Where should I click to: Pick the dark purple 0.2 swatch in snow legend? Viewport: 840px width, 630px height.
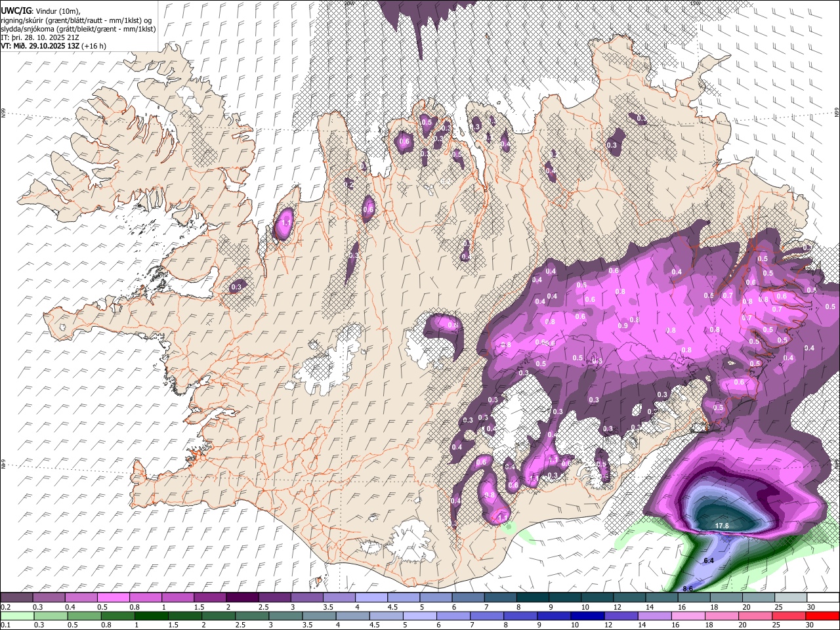(x=16, y=597)
